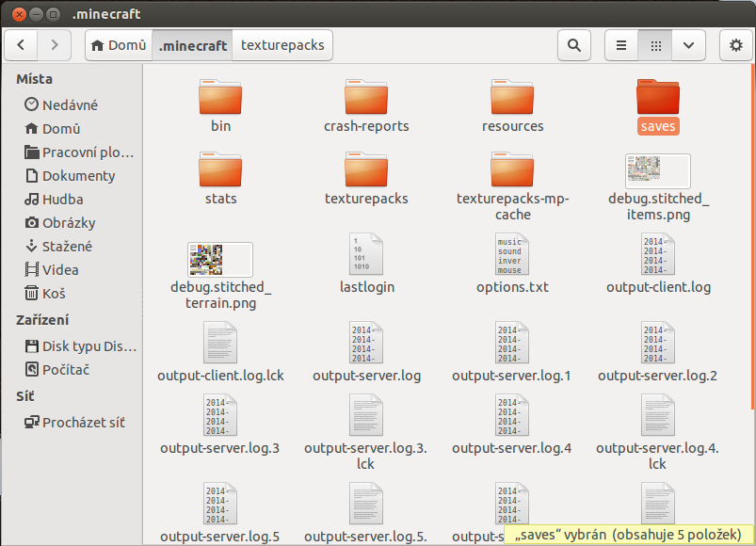Viewport: 756px width, 546px height.
Task: Click the selected saves folder icon
Action: (658, 97)
